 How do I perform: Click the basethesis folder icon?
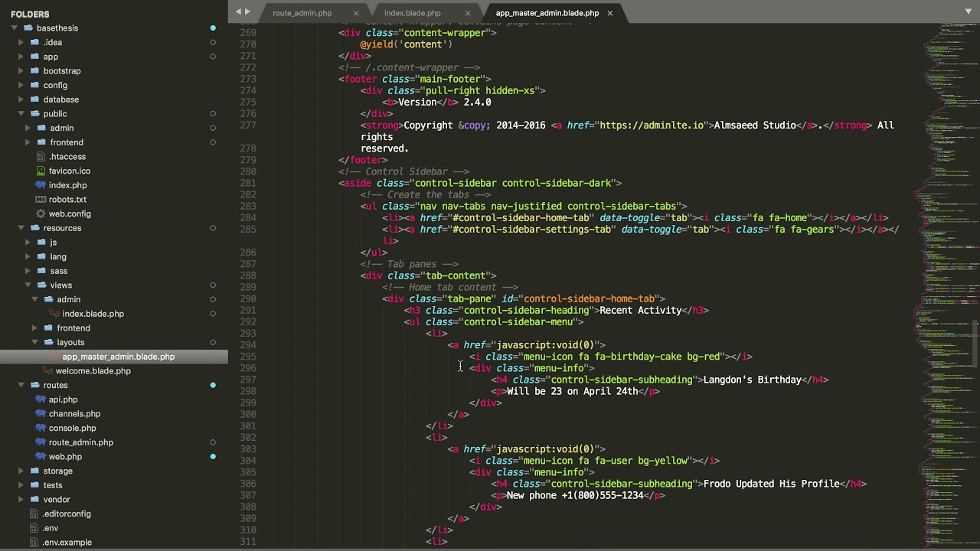28,28
